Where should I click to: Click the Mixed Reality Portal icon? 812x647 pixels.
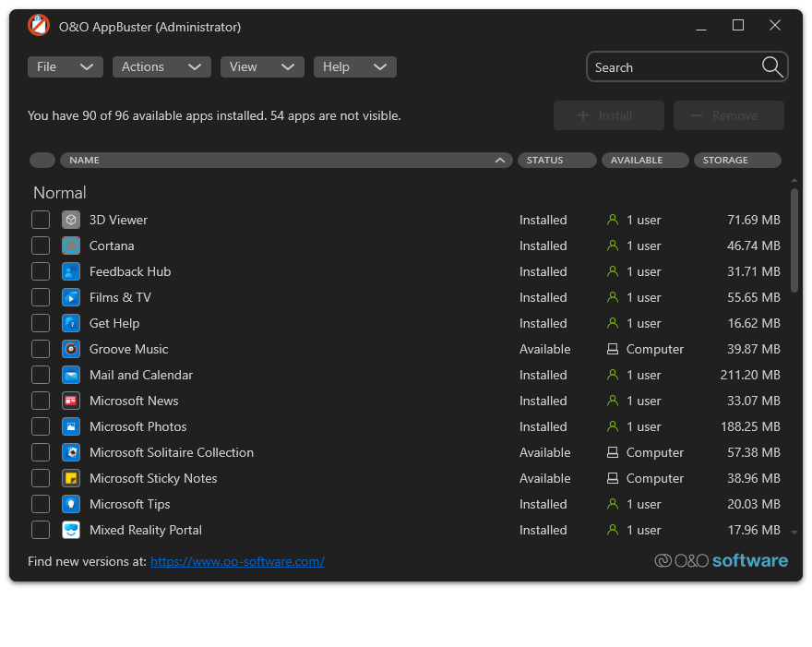(x=71, y=530)
